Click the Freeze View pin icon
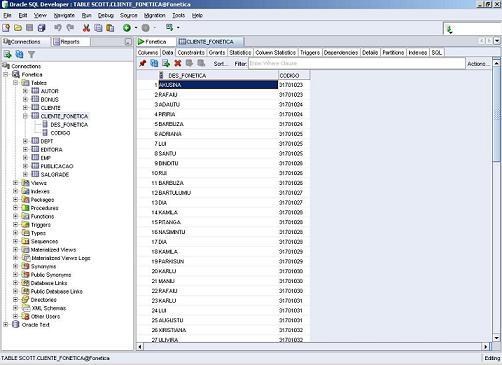Image resolution: width=502 pixels, height=365 pixels. [x=143, y=63]
